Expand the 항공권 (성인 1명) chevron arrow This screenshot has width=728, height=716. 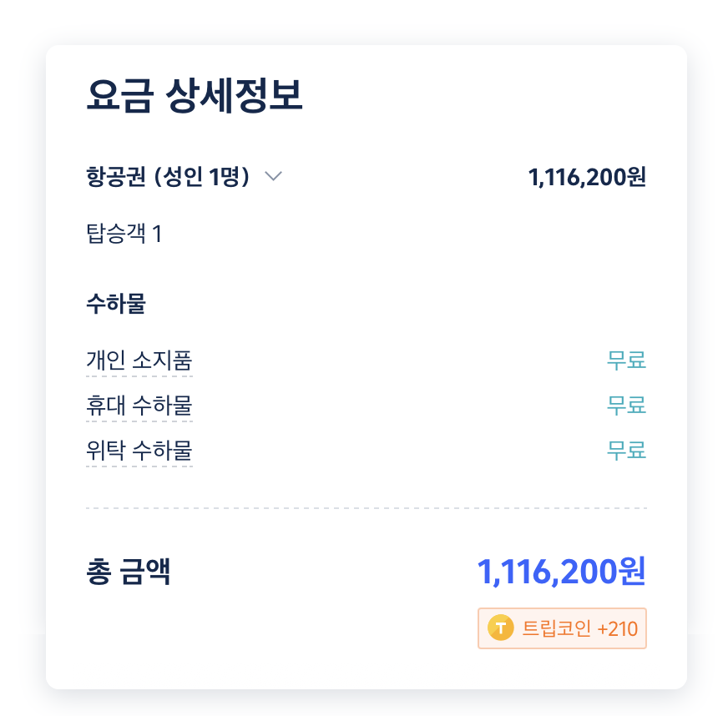(273, 176)
